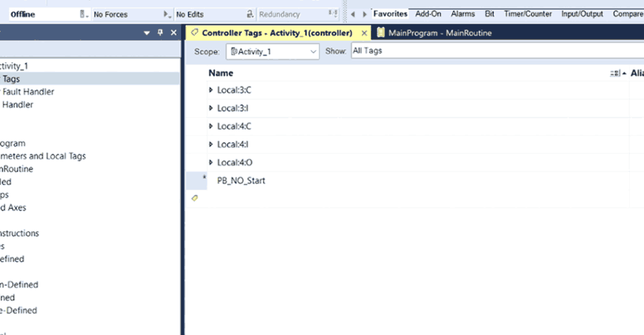Click the Redundancy status icon

[333, 14]
